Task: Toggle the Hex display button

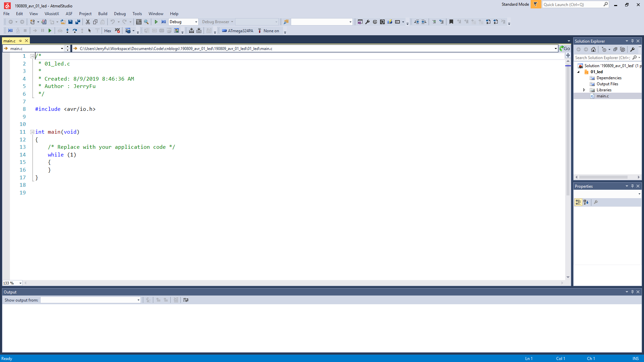Action: (x=108, y=31)
